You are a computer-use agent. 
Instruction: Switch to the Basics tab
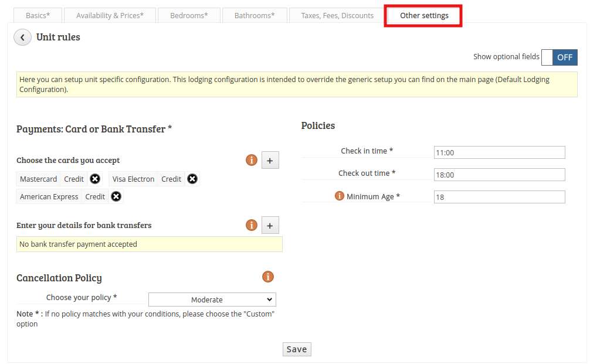(38, 15)
